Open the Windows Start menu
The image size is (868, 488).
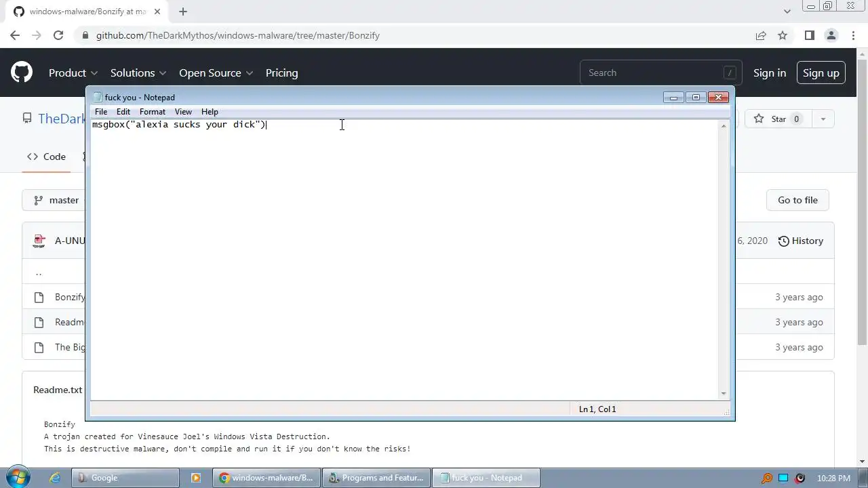pyautogui.click(x=18, y=477)
